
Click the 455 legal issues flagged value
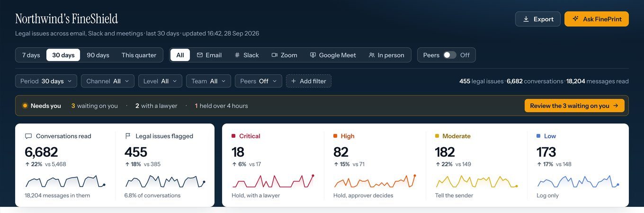(136, 152)
